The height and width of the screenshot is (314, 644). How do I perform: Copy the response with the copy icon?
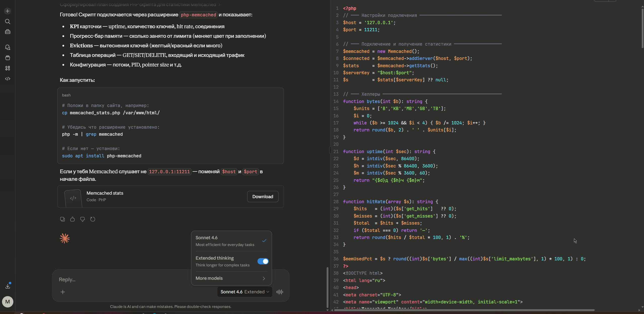click(62, 219)
